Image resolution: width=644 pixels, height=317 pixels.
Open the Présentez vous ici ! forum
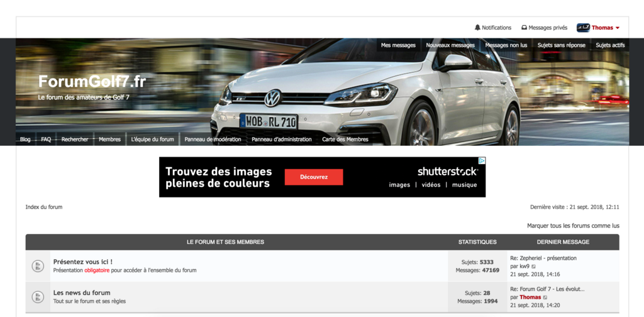pos(83,262)
